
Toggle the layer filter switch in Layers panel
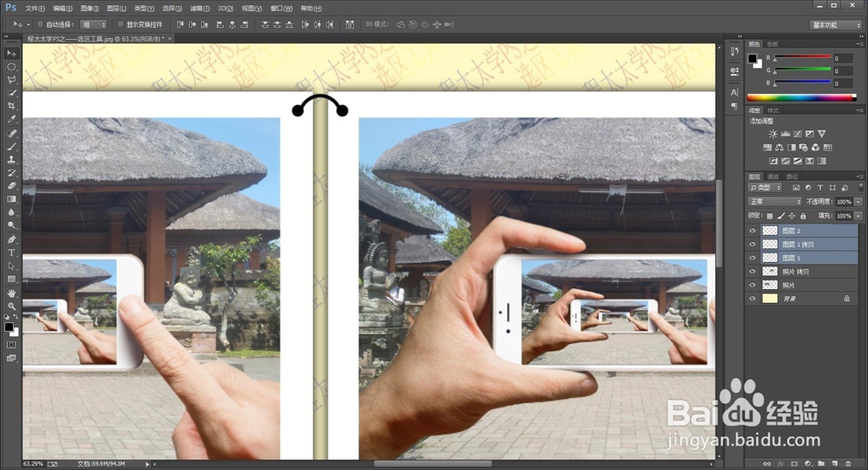pyautogui.click(x=859, y=188)
